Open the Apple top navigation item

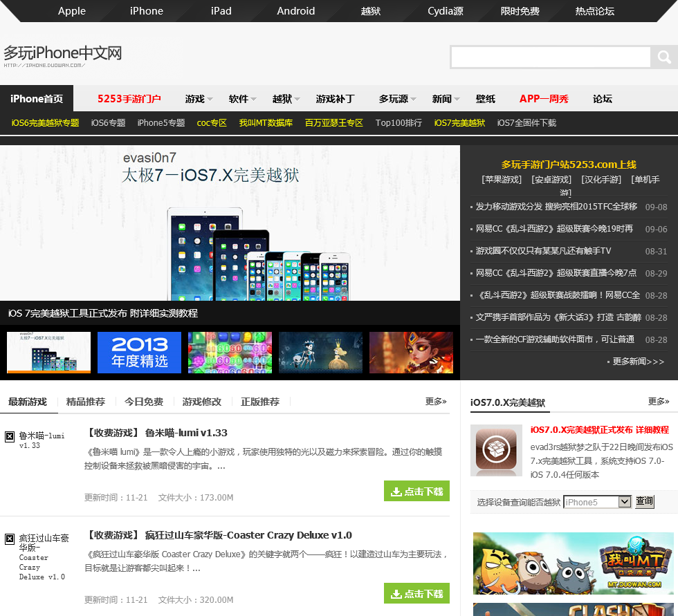tap(72, 11)
